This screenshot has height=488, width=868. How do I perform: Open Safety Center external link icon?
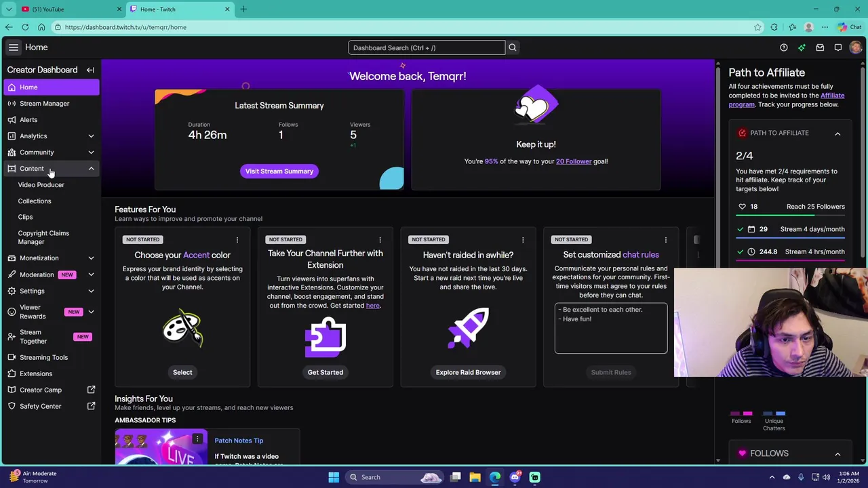pyautogui.click(x=91, y=406)
